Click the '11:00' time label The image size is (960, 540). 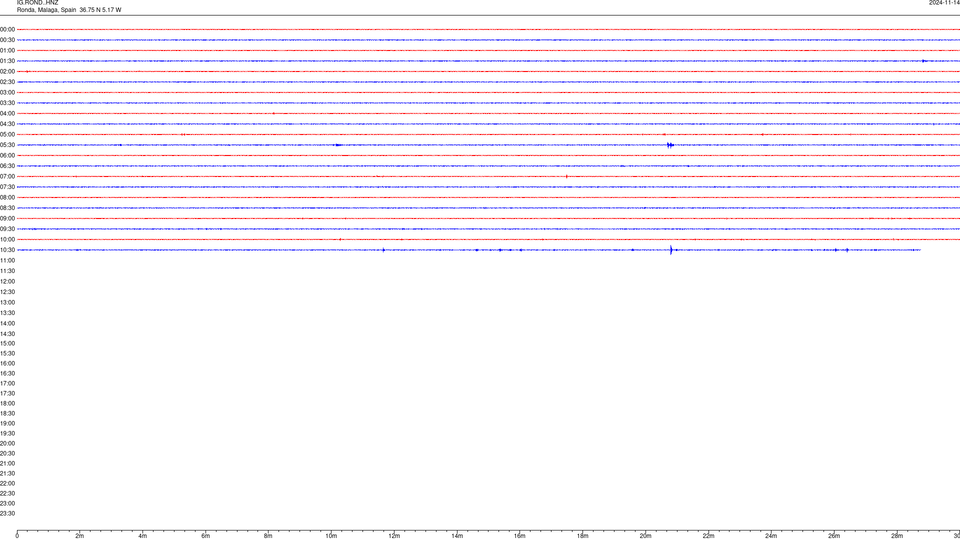(x=7, y=261)
